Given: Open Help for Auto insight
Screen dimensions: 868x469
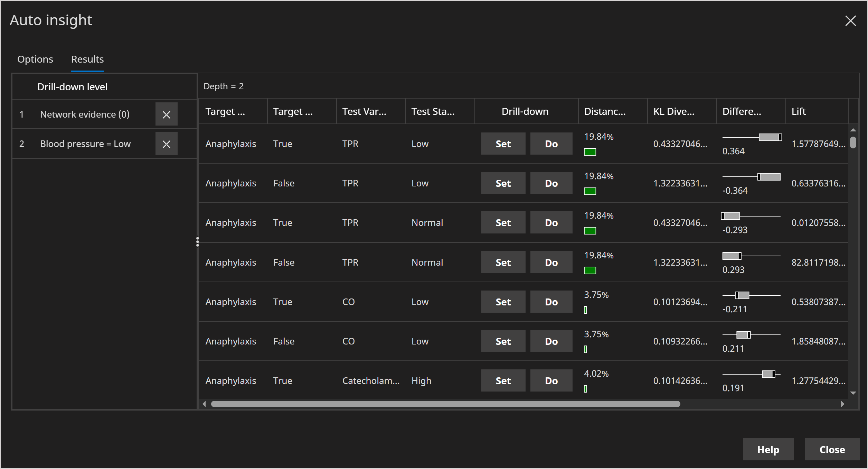Looking at the screenshot, I should coord(768,449).
